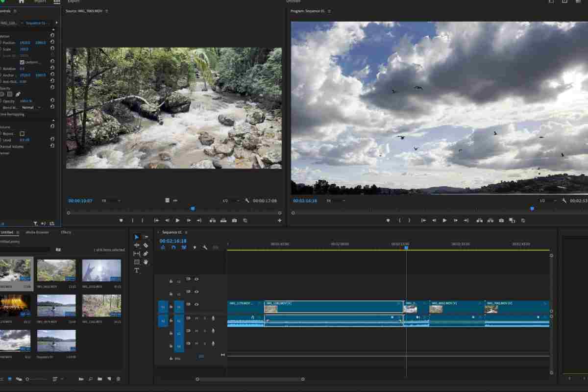Open the Blend Mode Normal dropdown
The height and width of the screenshot is (392, 588).
(31, 107)
